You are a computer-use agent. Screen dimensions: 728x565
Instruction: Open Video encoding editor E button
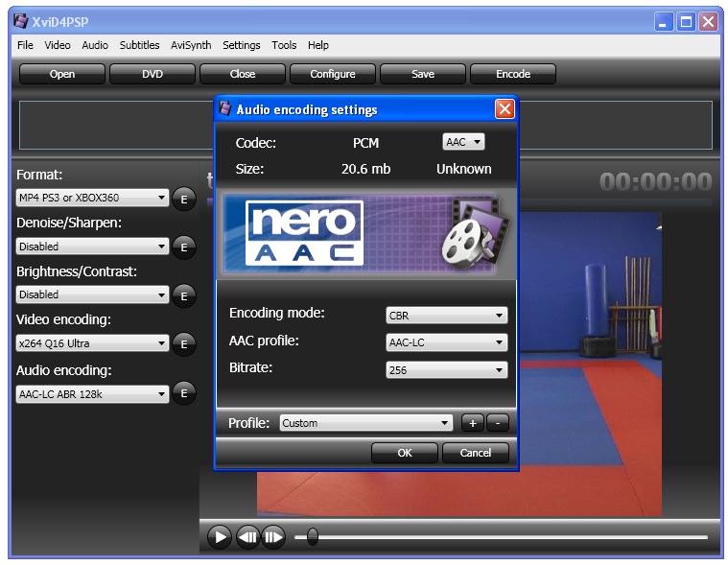click(184, 344)
